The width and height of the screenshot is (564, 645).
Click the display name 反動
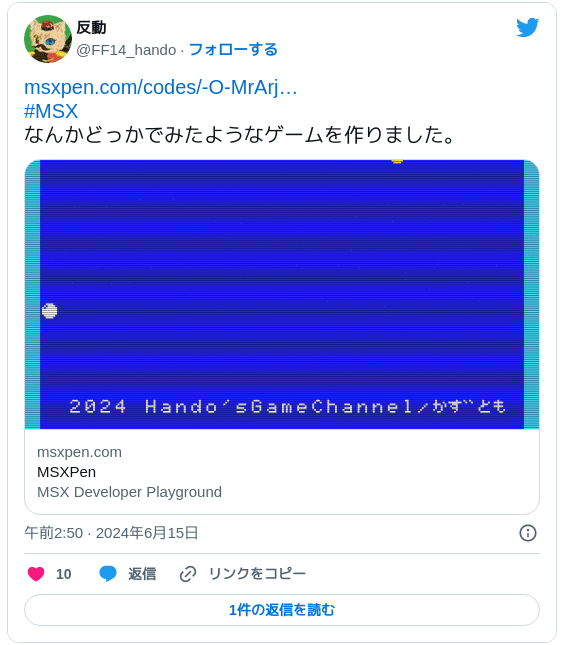pos(91,28)
